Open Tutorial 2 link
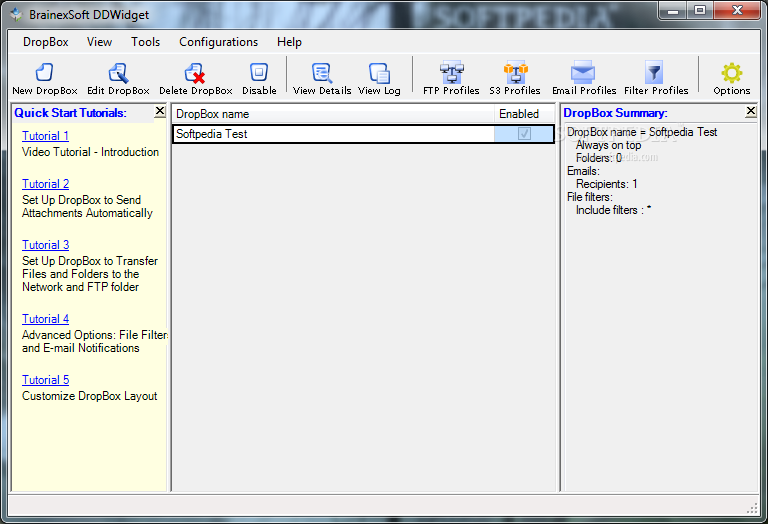Screen dimensions: 768x524 (46, 184)
